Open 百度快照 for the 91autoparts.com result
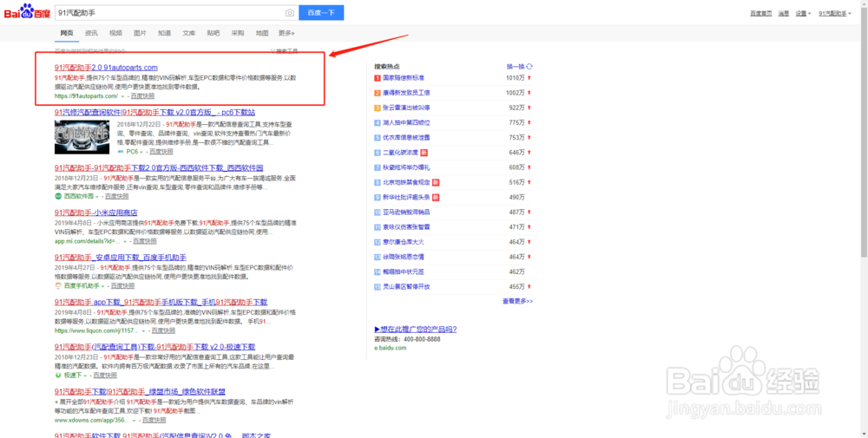This screenshot has width=868, height=438. click(x=143, y=96)
